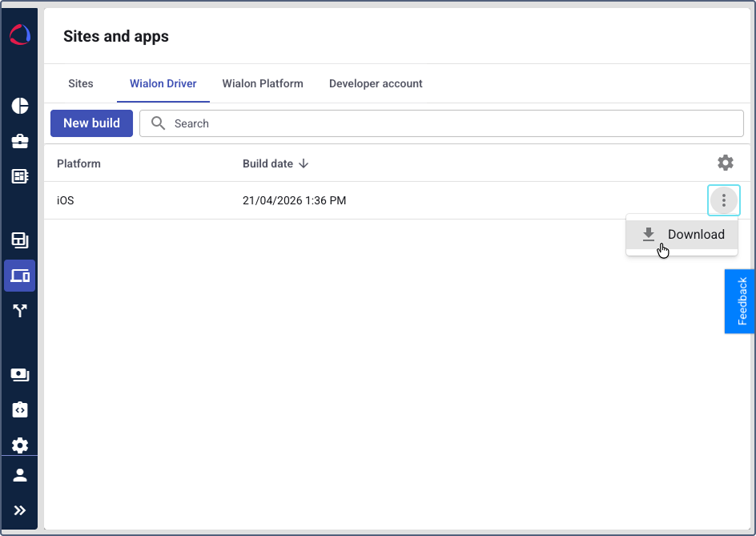
Task: Click the 21/04/2026 1:36 PM date cell
Action: pos(294,200)
